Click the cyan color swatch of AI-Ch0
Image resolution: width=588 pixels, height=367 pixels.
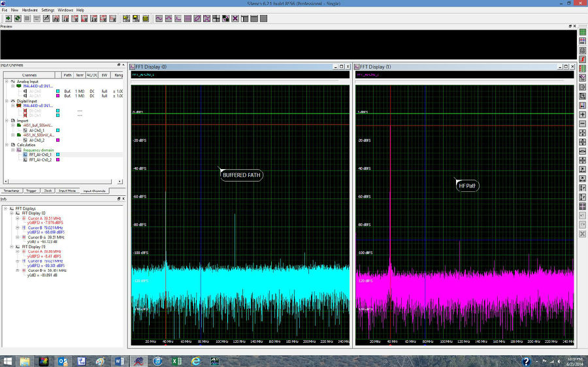[57, 91]
